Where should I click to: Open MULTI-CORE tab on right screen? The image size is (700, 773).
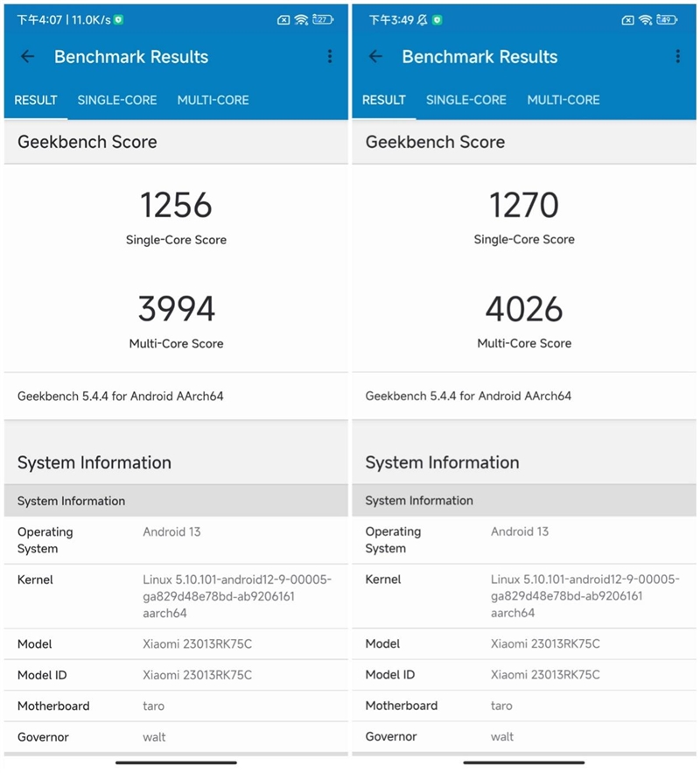tap(563, 100)
